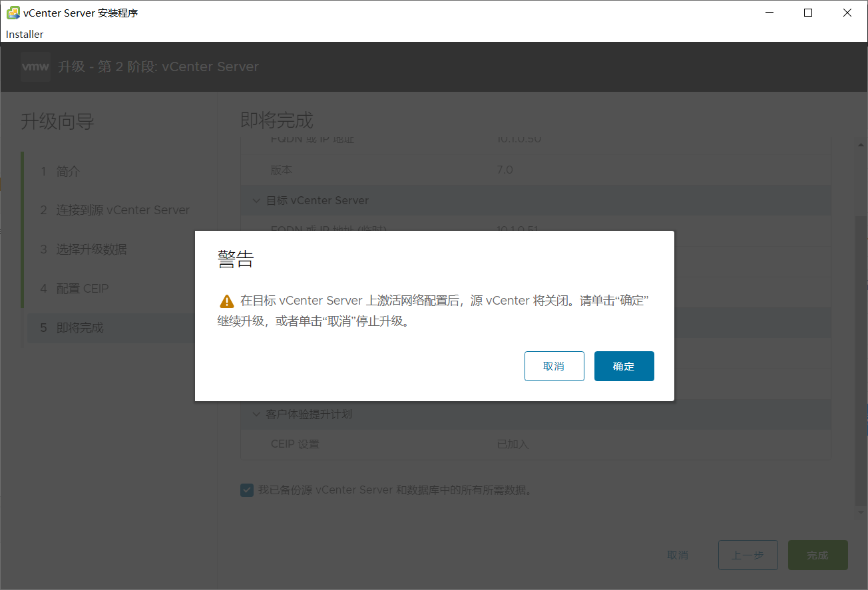Viewport: 868px width, 590px height.
Task: Open the Installer menu
Action: coord(24,34)
